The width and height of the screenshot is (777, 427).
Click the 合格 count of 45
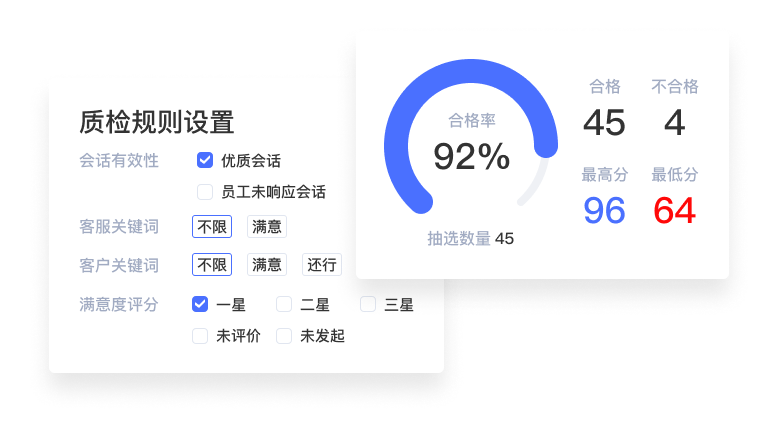(x=604, y=123)
